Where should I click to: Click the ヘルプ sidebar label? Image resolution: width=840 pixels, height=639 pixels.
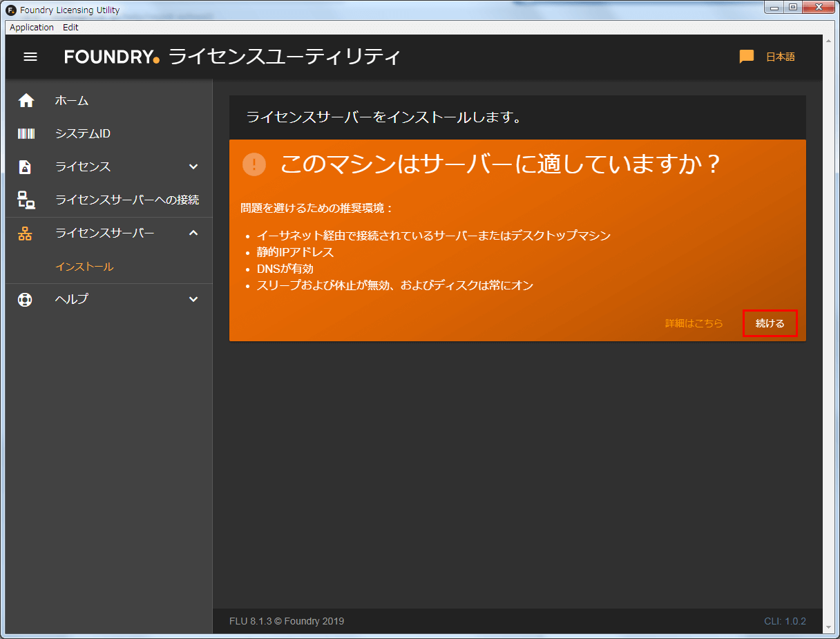point(72,300)
